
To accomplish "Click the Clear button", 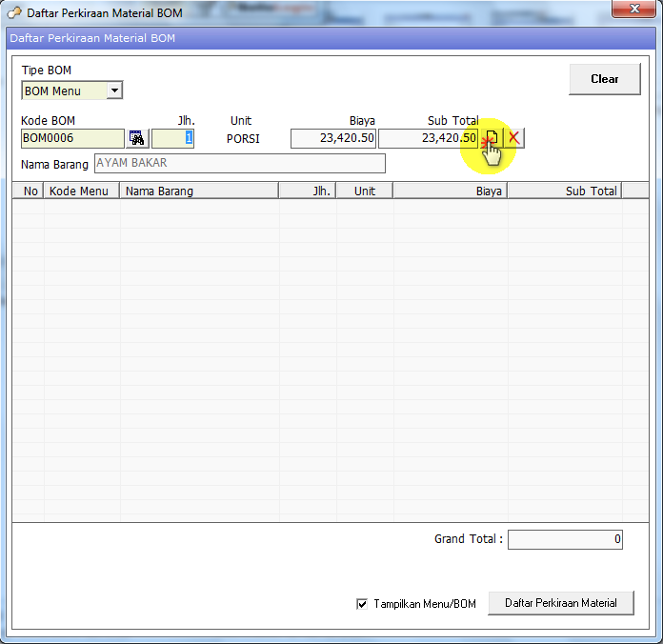I will point(605,79).
